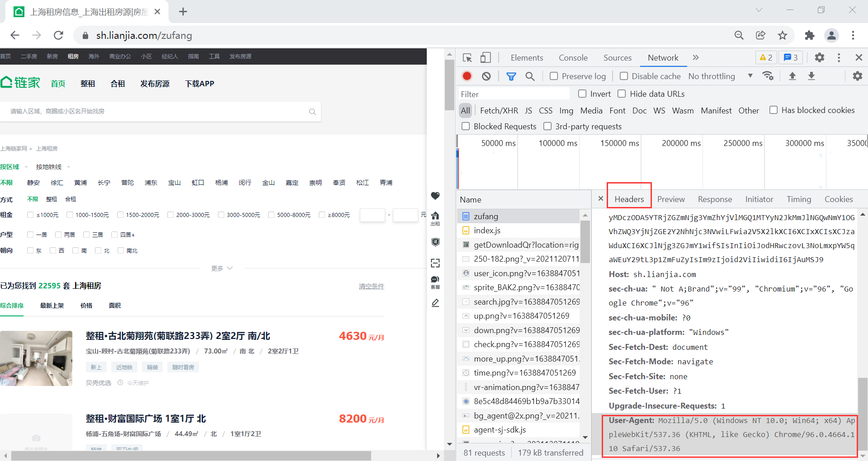Go back in browser history
This screenshot has width=868, height=461.
15,35
